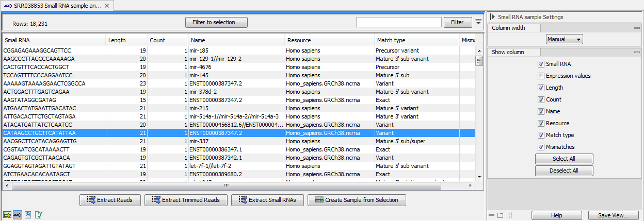Viewport: 644px width, 221px height.
Task: Toggle the Match type column checkbox
Action: [541, 135]
